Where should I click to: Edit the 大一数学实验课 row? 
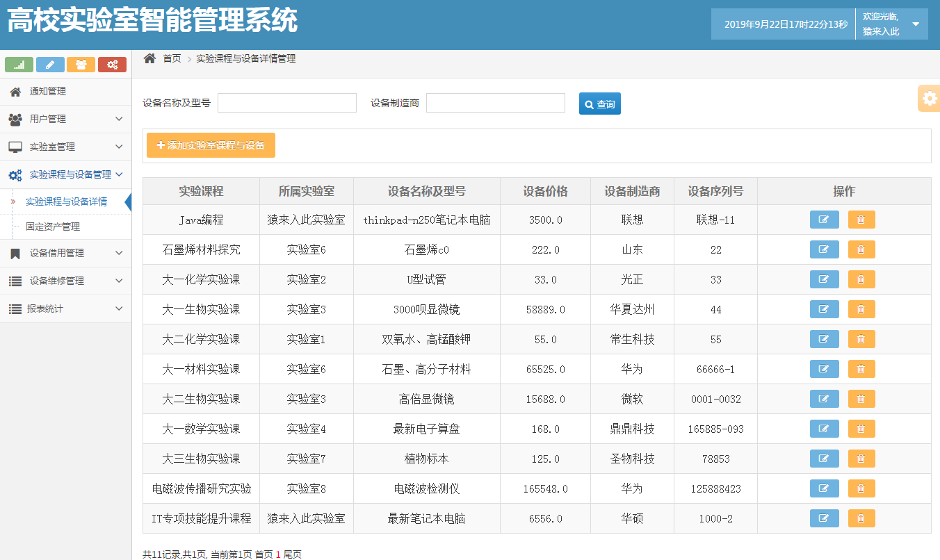(x=825, y=429)
